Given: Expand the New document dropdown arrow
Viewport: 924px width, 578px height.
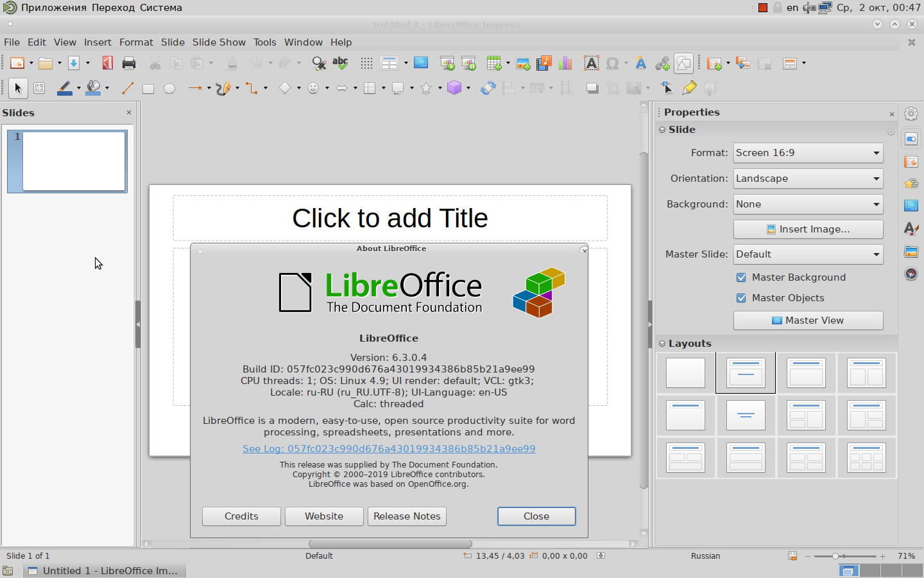Looking at the screenshot, I should click(x=31, y=63).
